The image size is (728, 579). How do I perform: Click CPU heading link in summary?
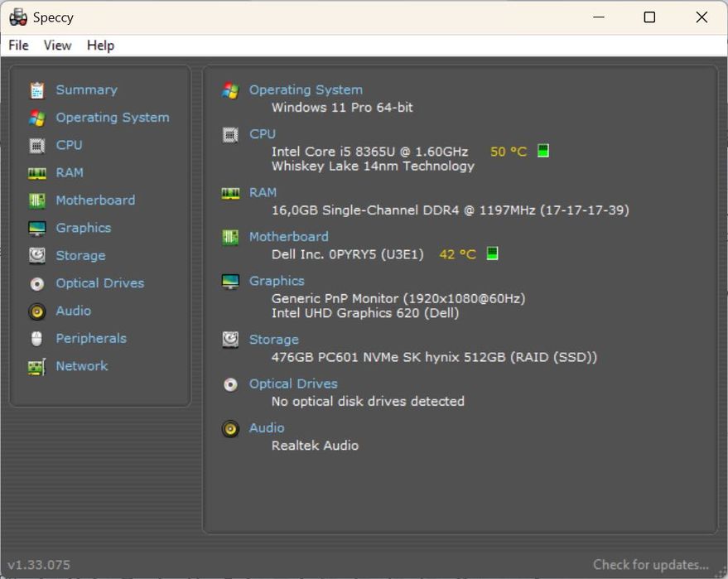pos(263,133)
